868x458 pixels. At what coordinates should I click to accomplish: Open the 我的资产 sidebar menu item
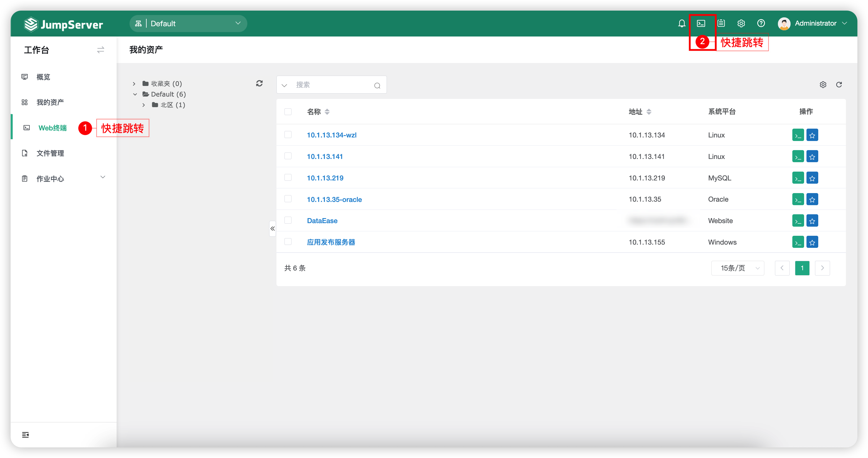click(50, 102)
